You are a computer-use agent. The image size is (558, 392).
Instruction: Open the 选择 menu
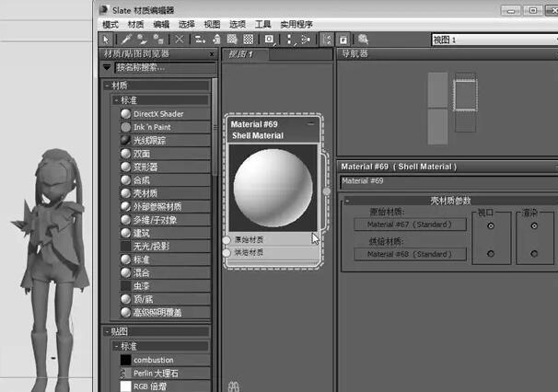tap(187, 24)
